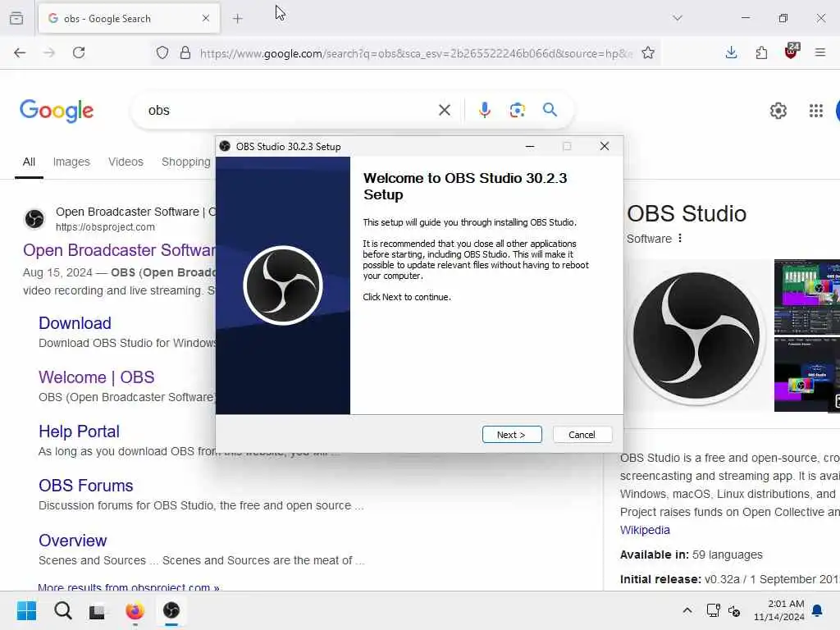Search by voice microphone icon
840x630 pixels.
(x=485, y=111)
